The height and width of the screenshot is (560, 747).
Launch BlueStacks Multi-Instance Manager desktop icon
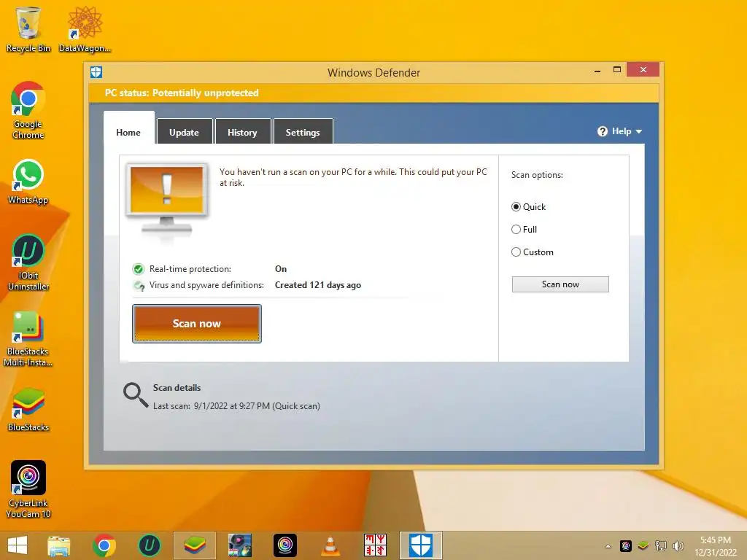point(28,338)
